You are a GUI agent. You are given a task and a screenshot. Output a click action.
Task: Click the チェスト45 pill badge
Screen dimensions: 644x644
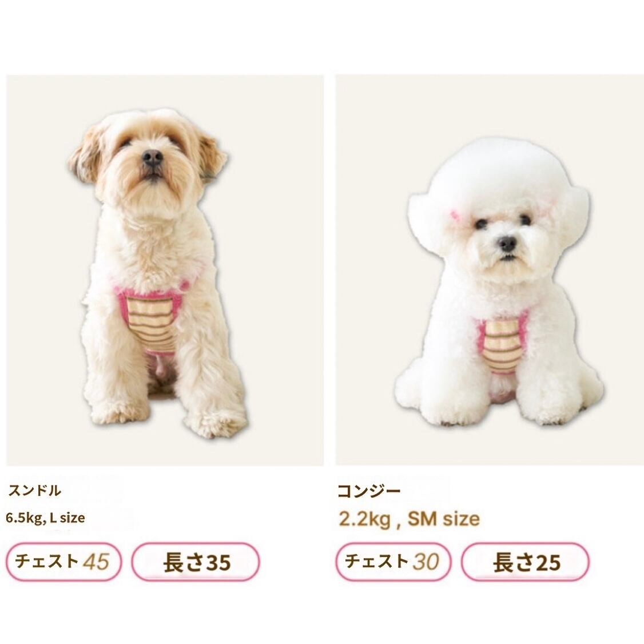click(63, 562)
